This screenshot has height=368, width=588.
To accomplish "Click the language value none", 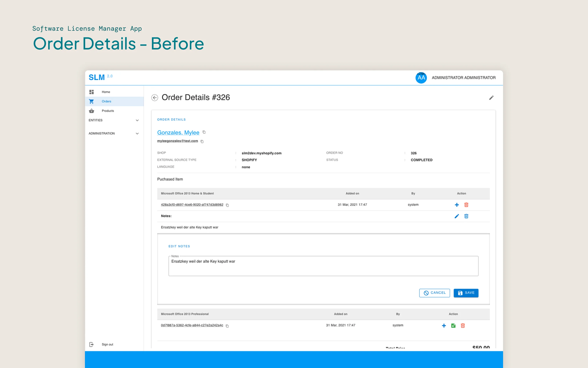I will click(246, 167).
